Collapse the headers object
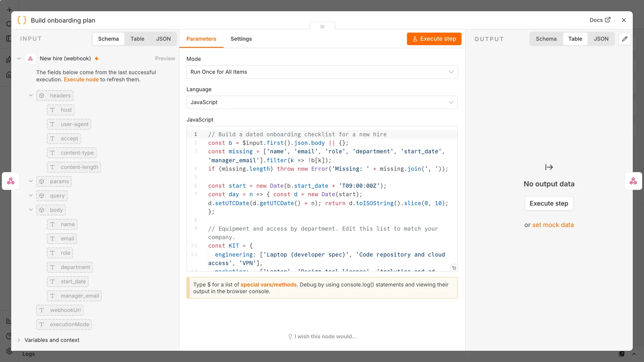 (x=31, y=96)
